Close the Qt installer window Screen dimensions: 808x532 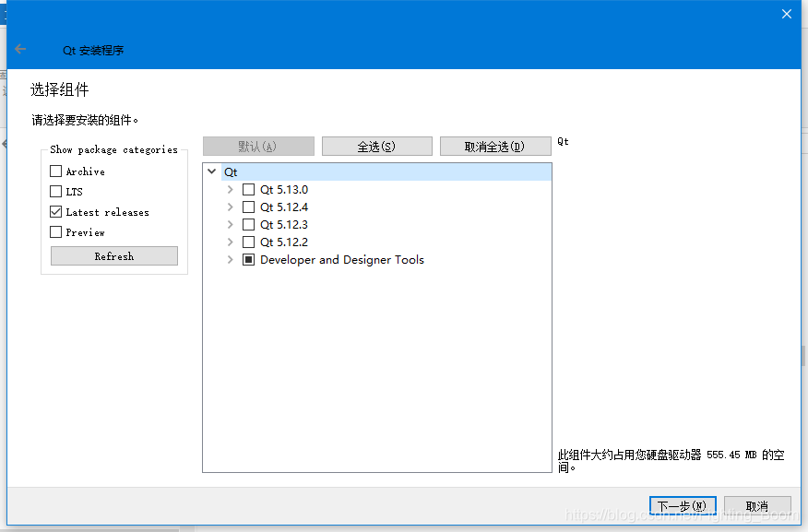click(x=787, y=14)
